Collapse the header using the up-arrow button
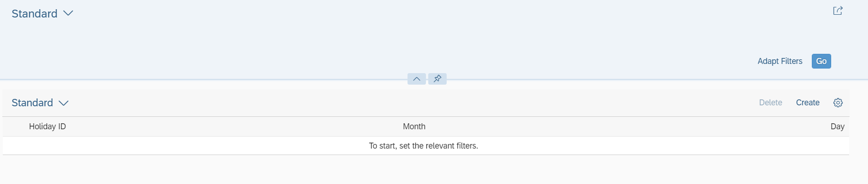This screenshot has height=184, width=868. pyautogui.click(x=417, y=79)
